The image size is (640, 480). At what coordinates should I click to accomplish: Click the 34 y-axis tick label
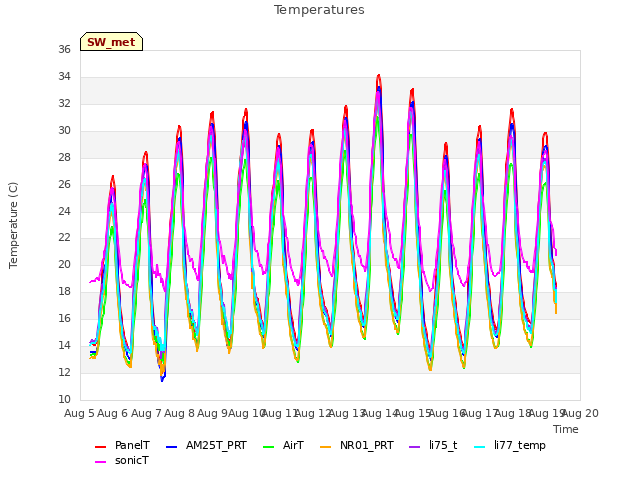[64, 76]
